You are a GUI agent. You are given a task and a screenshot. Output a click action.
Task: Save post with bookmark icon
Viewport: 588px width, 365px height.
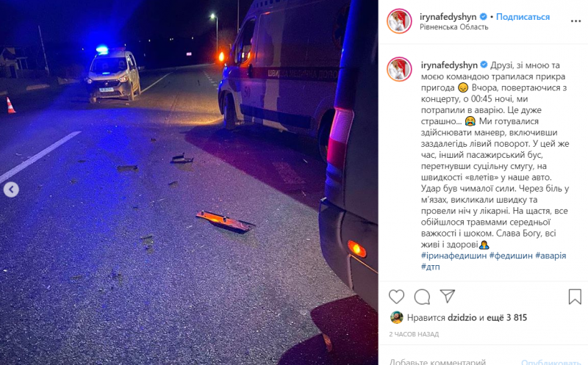575,297
